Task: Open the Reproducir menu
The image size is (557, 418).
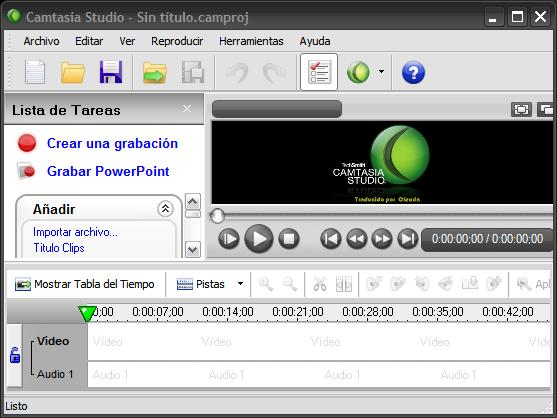Action: [177, 41]
